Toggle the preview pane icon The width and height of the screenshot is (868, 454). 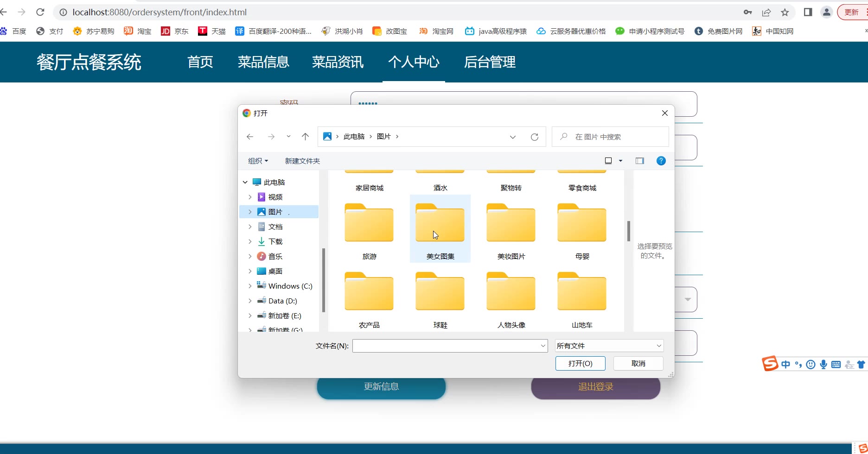639,161
